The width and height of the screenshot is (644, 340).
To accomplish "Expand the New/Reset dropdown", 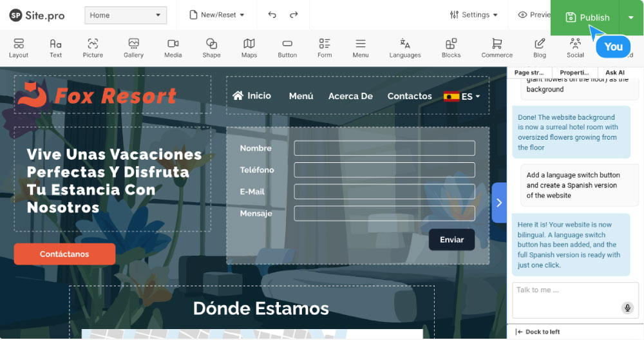I will click(x=217, y=15).
